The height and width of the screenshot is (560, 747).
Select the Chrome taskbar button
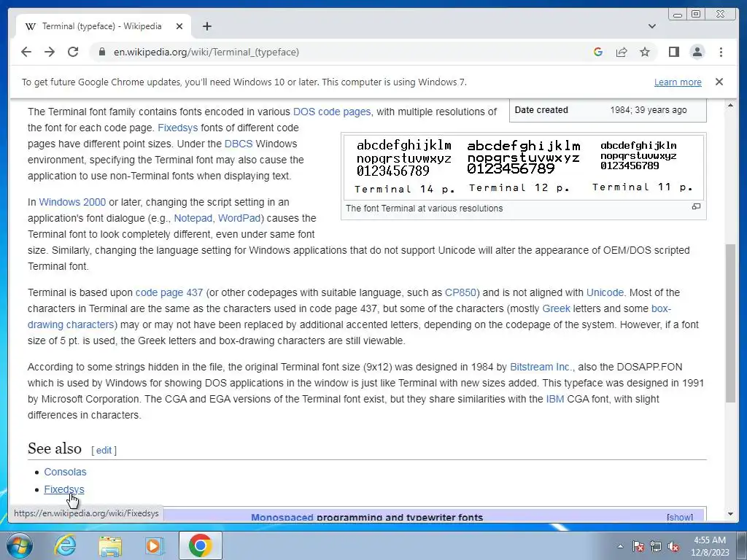200,545
